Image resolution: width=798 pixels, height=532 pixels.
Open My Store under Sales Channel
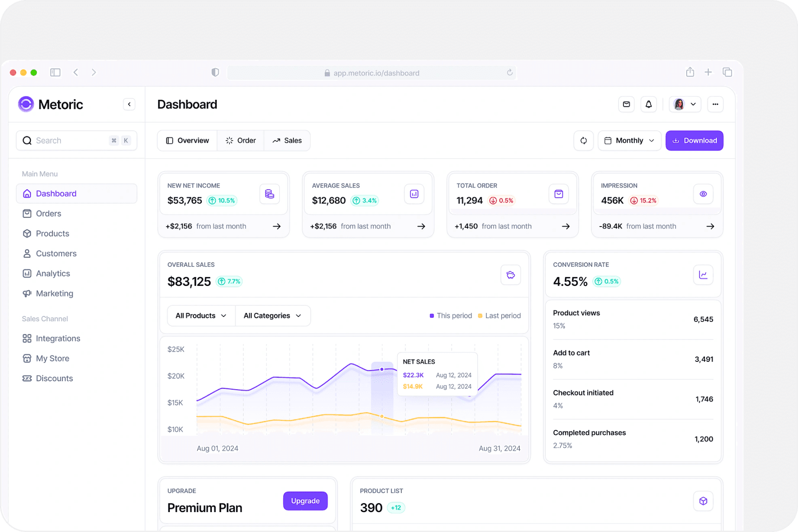point(77,359)
